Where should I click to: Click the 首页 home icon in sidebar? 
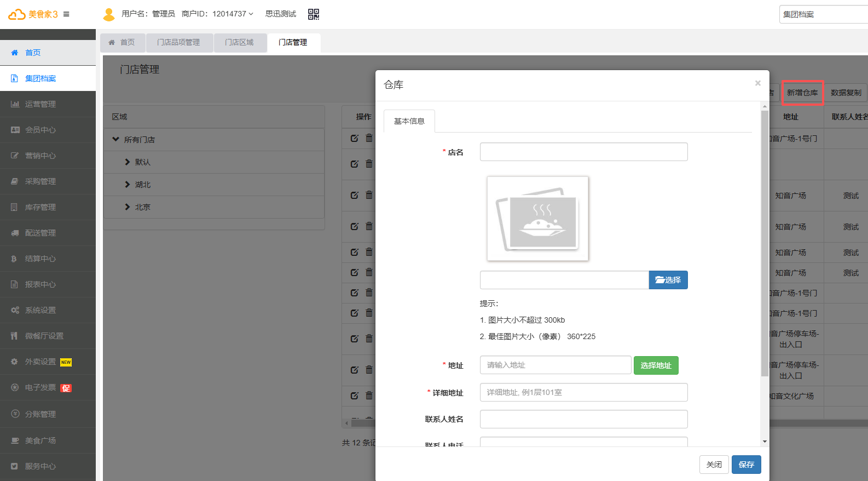click(x=15, y=53)
